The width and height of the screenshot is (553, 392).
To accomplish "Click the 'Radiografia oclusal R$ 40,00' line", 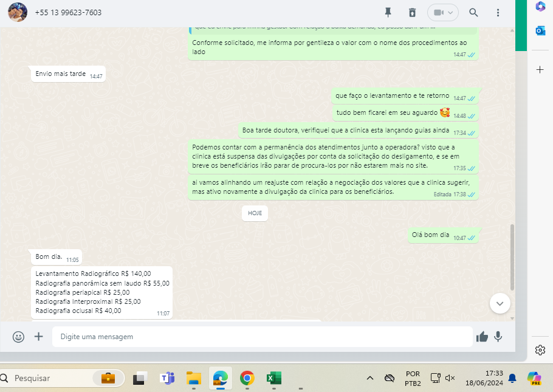I will 78,311.
